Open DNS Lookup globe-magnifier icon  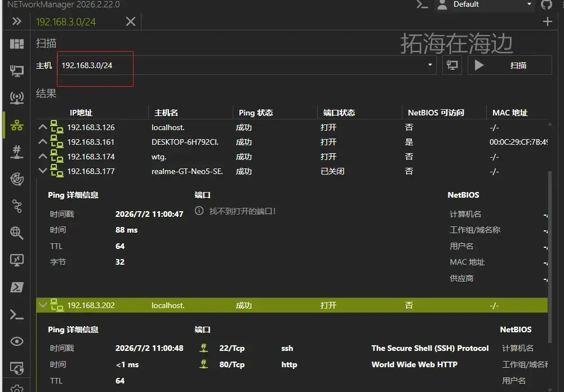(16, 233)
